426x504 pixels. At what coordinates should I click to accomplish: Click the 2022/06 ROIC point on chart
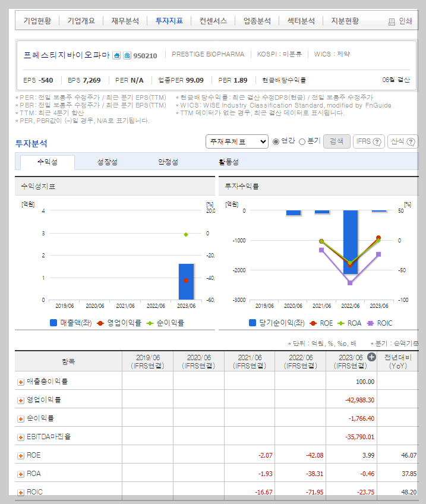[x=350, y=283]
